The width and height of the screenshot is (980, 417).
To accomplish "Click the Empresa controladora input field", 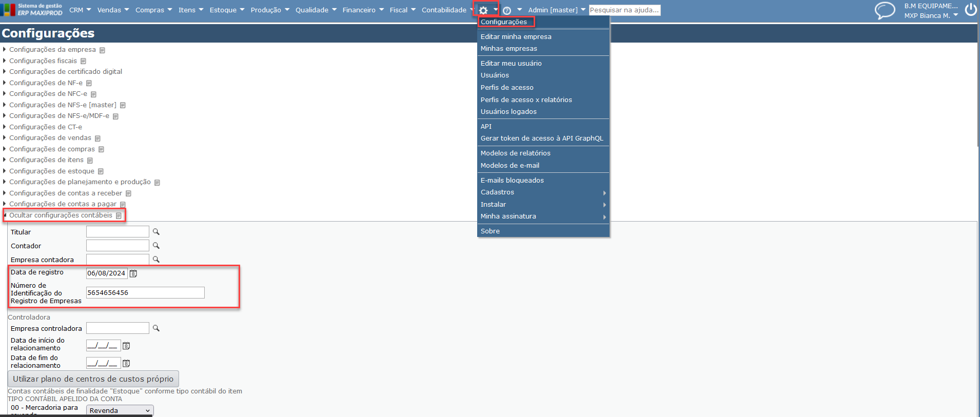I will coord(117,328).
